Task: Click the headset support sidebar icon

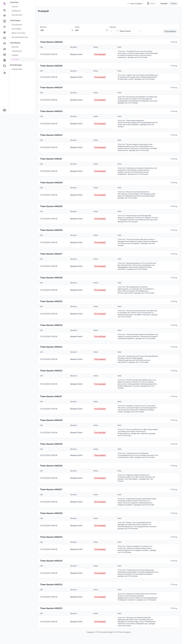Action: pos(5,43)
